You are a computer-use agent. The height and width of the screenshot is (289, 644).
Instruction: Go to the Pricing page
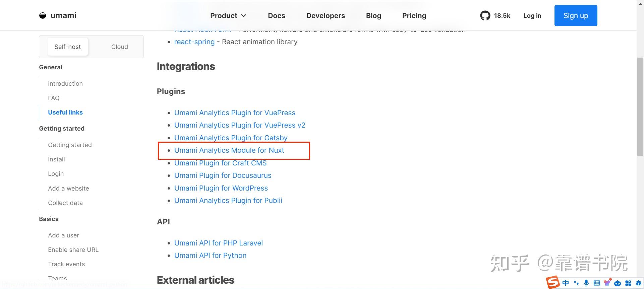point(414,16)
